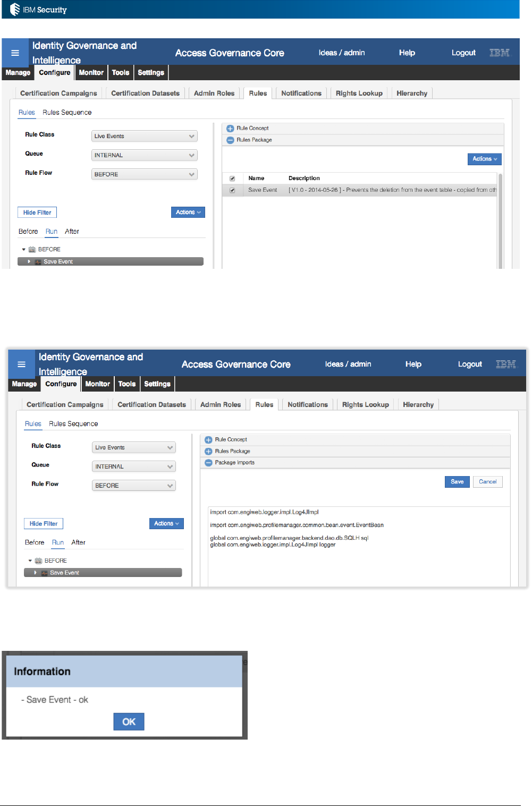Screen dimensions: 532x806
Task: Click IBM logo in lower header
Action: click(x=505, y=364)
